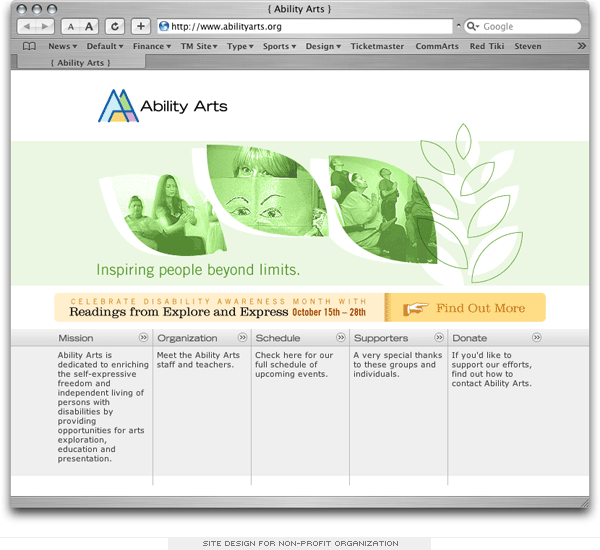Image resolution: width=600 pixels, height=550 pixels.
Task: Select the { Ability Arts } browser tab
Action: pyautogui.click(x=81, y=62)
